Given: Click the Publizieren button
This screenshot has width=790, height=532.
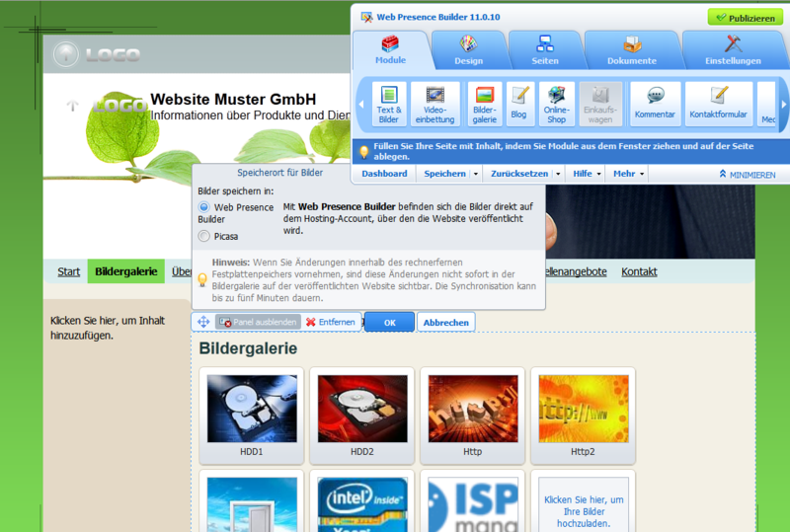Looking at the screenshot, I should click(x=746, y=18).
